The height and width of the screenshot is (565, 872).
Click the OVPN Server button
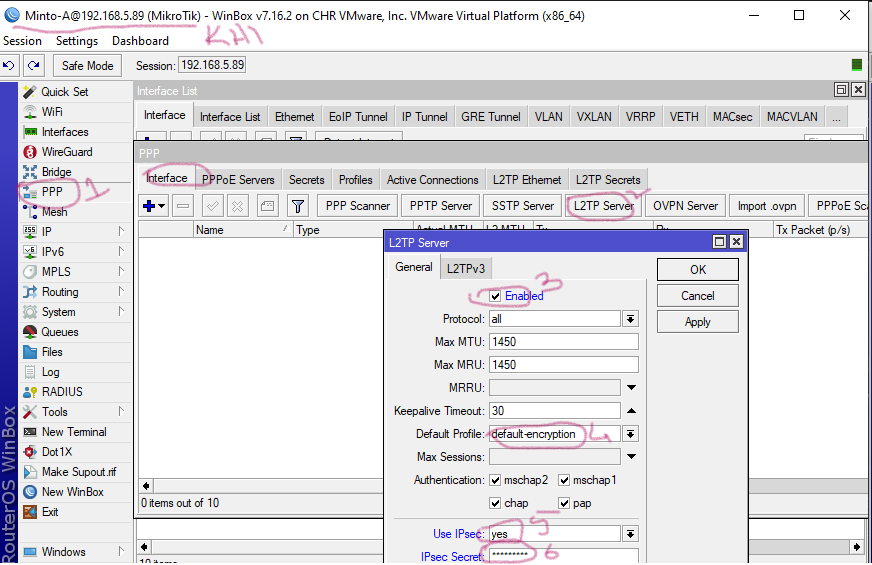685,206
